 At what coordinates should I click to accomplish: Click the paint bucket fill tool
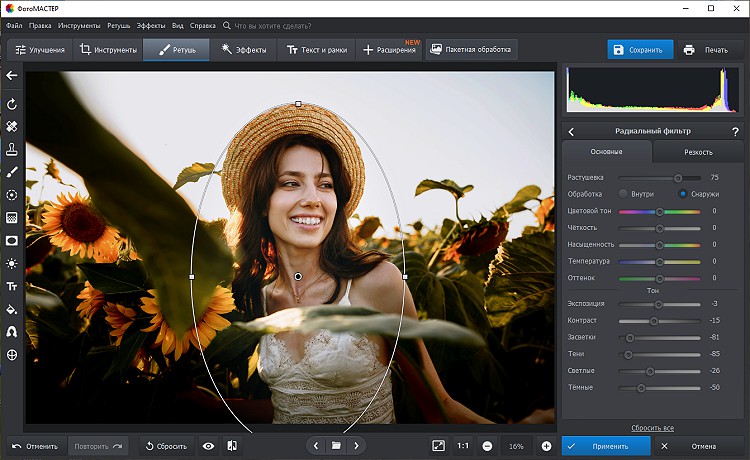pyautogui.click(x=12, y=309)
